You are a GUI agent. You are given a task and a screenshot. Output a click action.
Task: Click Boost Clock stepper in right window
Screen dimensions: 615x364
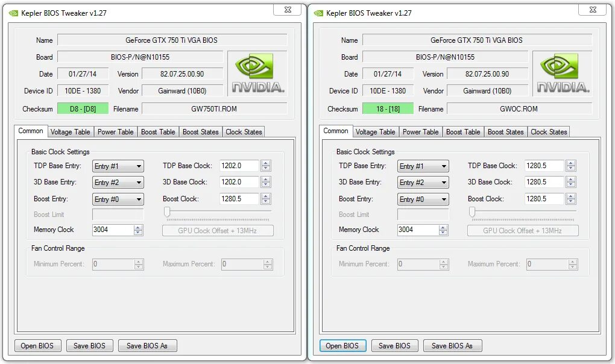coord(570,199)
